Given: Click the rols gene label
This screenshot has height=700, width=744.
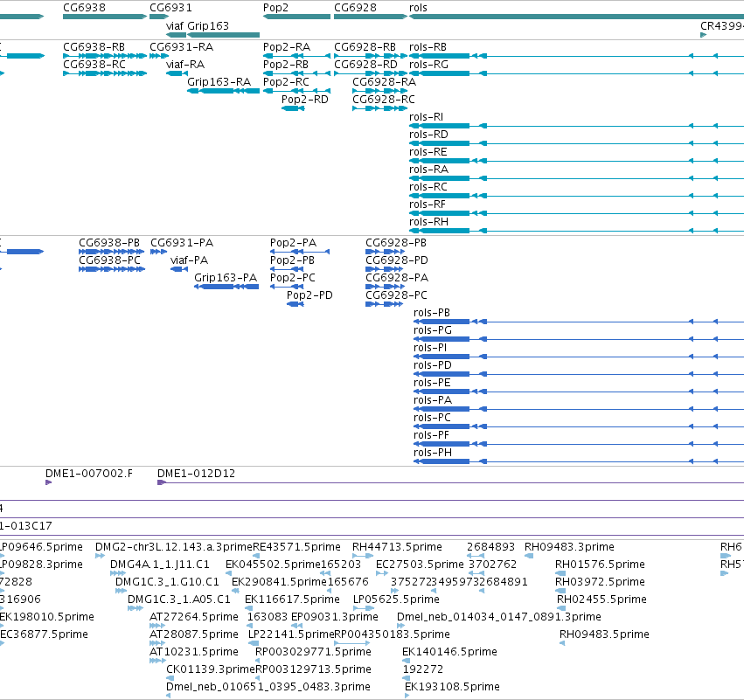Looking at the screenshot, I should pyautogui.click(x=418, y=8).
